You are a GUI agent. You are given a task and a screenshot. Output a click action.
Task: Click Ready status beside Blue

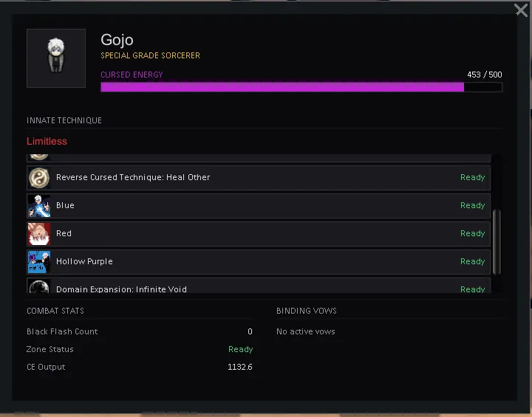click(472, 206)
